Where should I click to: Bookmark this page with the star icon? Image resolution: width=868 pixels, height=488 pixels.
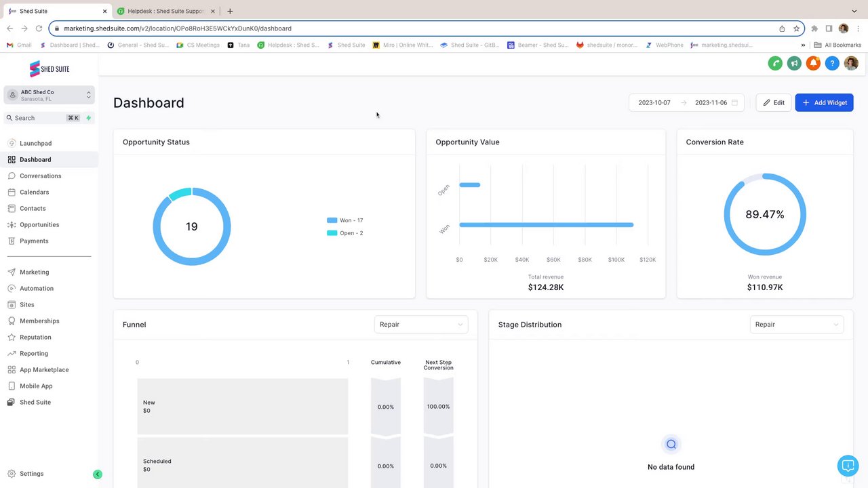coord(797,28)
